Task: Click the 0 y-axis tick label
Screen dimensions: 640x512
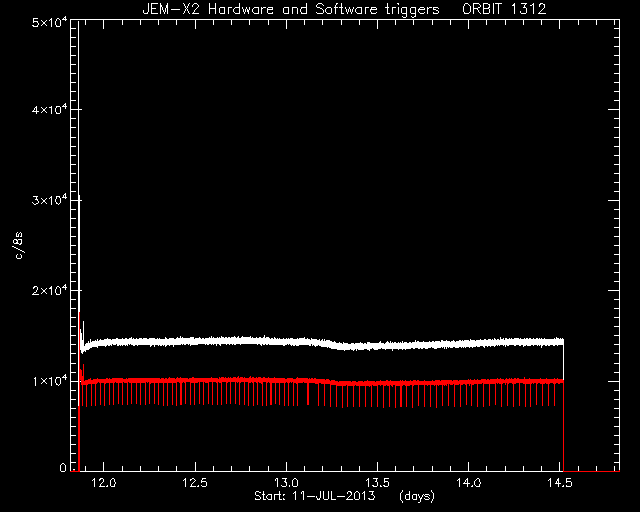Action: 62,468
